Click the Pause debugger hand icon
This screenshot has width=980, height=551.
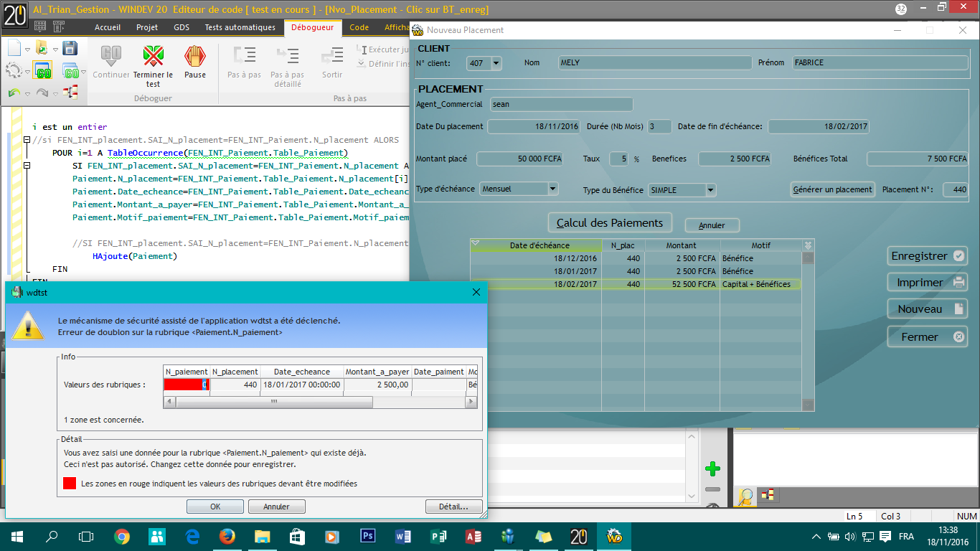click(x=195, y=57)
